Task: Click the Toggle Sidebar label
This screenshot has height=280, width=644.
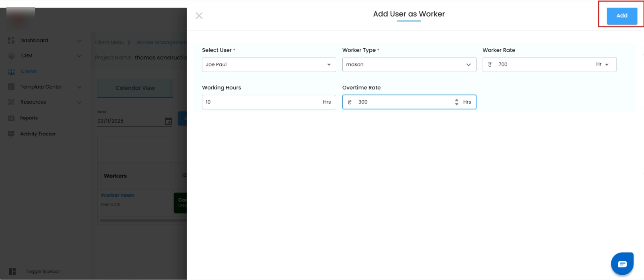Action: [x=43, y=272]
